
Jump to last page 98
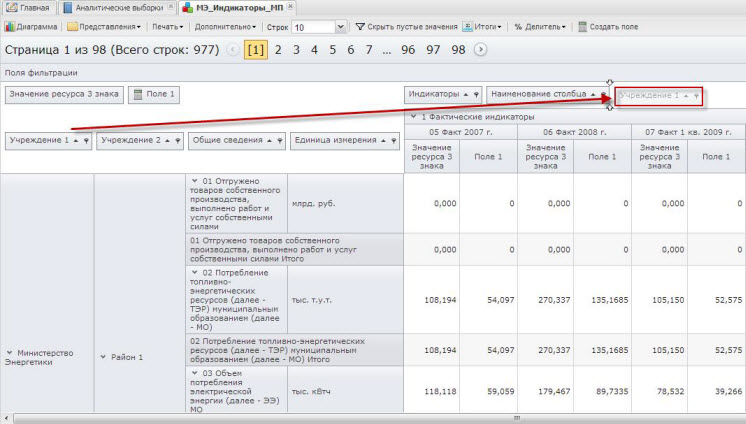458,50
